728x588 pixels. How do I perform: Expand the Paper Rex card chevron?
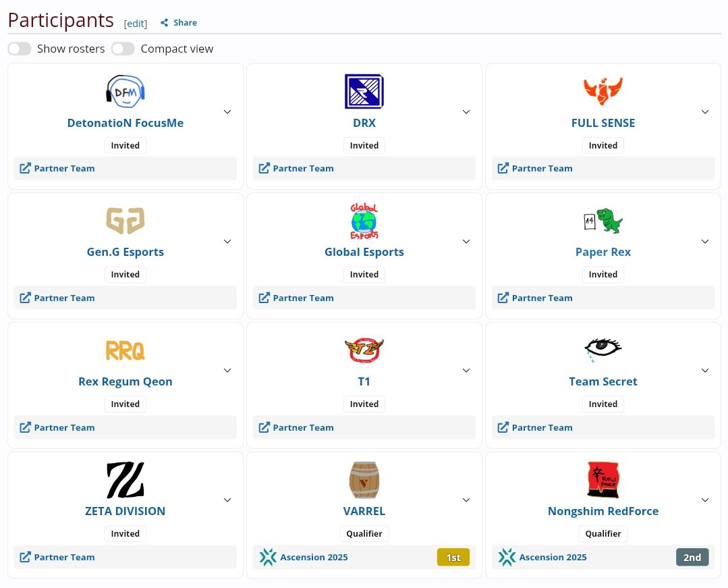(x=705, y=242)
